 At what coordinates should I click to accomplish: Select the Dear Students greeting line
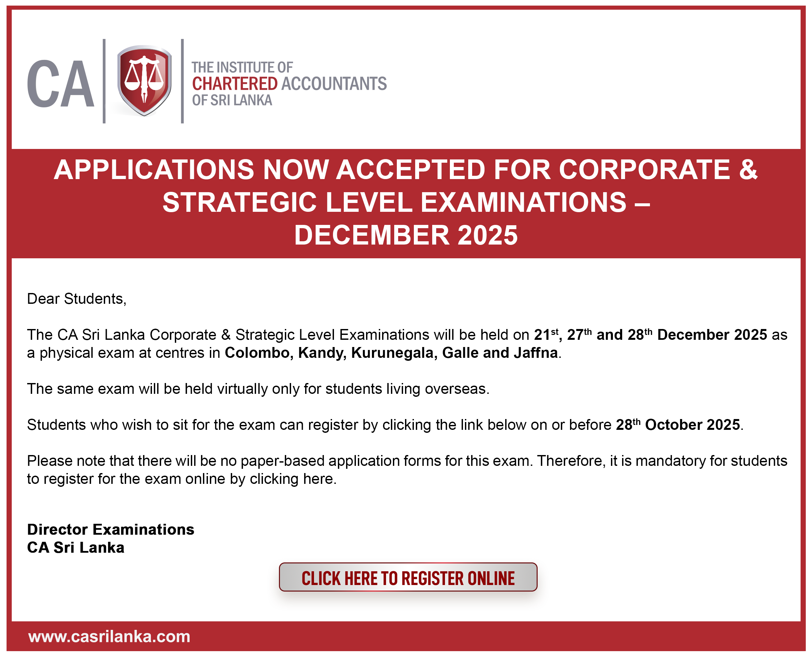pos(77,299)
